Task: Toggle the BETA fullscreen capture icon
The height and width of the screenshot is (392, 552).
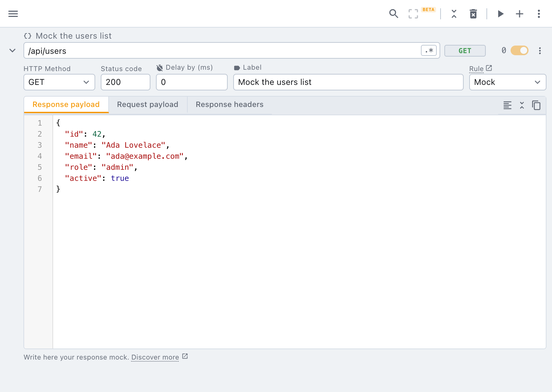Action: (413, 14)
